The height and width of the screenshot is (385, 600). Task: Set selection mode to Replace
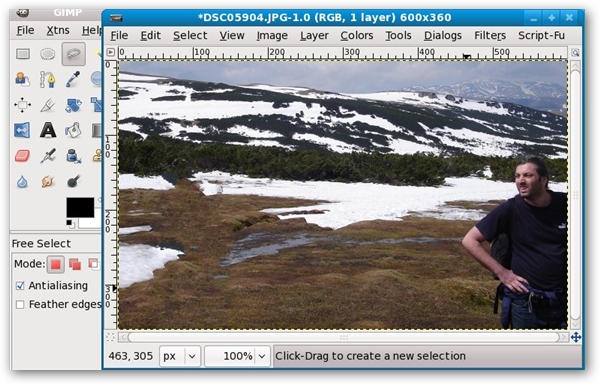coord(55,264)
